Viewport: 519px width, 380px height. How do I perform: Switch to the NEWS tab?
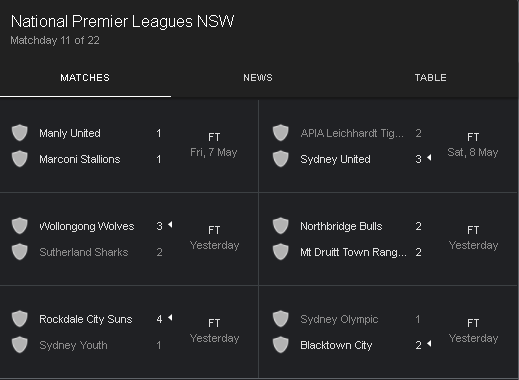tap(258, 78)
